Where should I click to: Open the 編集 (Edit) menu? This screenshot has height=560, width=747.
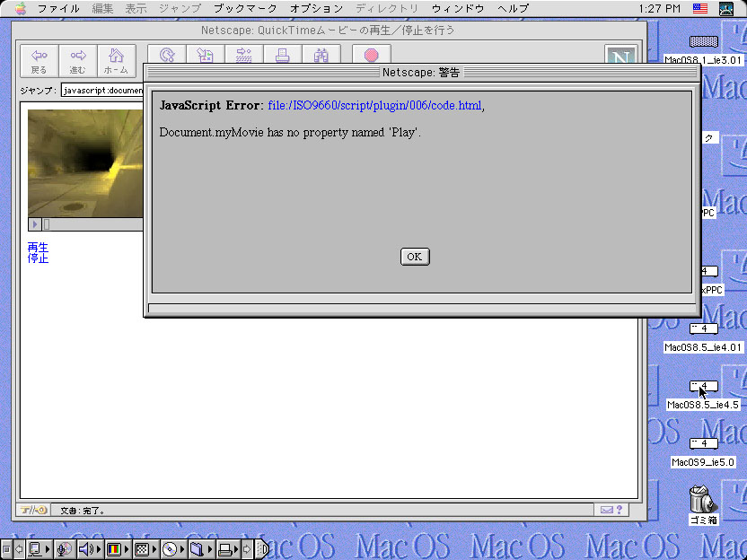click(x=102, y=9)
